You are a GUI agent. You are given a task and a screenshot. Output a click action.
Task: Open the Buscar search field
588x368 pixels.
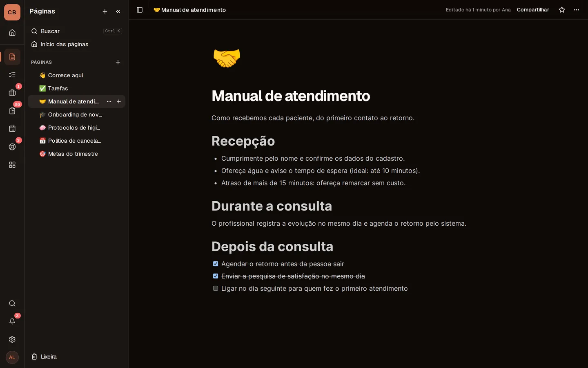point(77,31)
